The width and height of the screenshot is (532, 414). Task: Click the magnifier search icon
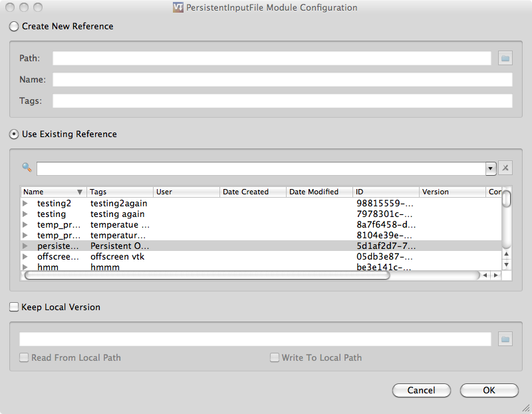[27, 168]
